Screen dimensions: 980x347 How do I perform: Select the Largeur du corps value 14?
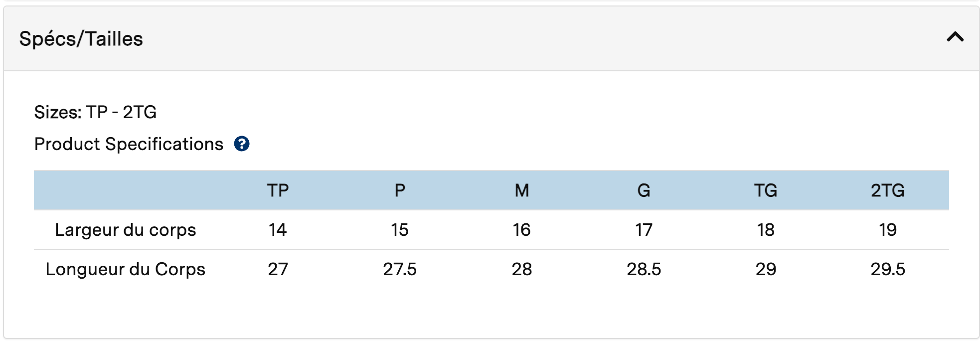278,230
